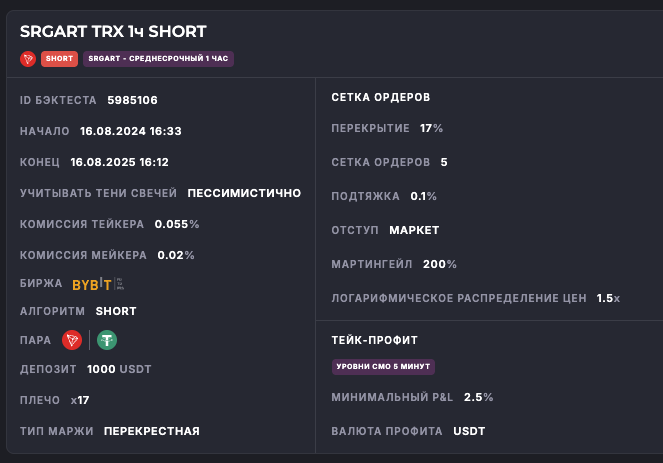Viewport: 663px width, 463px height.
Task: Click the TRON icon in Пара row
Action: pyautogui.click(x=72, y=340)
